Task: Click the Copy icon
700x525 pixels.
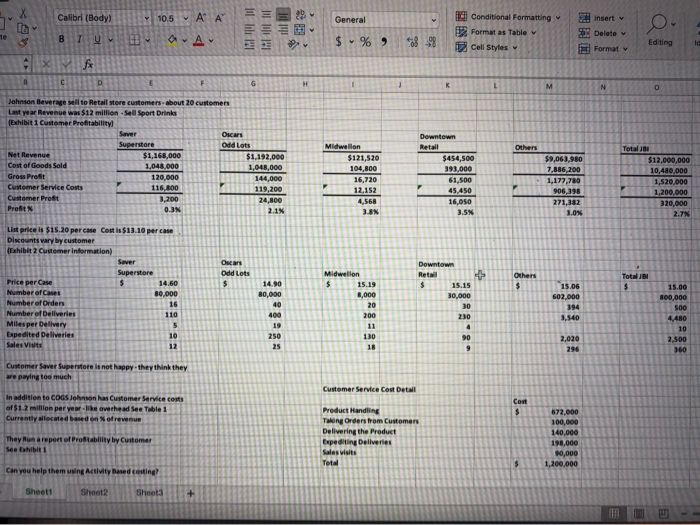Action: 21,29
